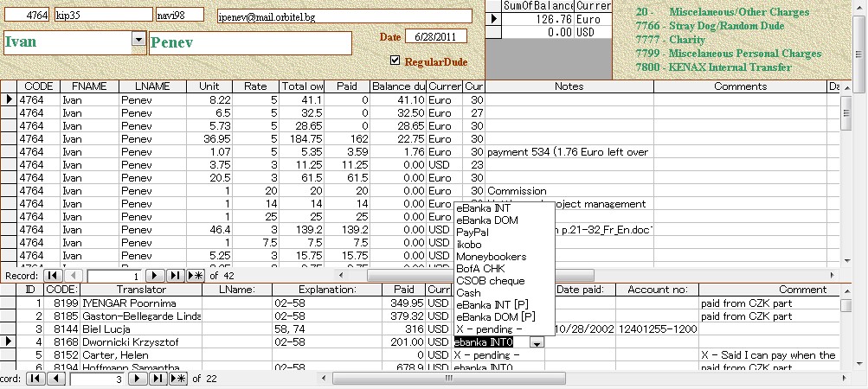Click the Commission note cell

(x=569, y=191)
